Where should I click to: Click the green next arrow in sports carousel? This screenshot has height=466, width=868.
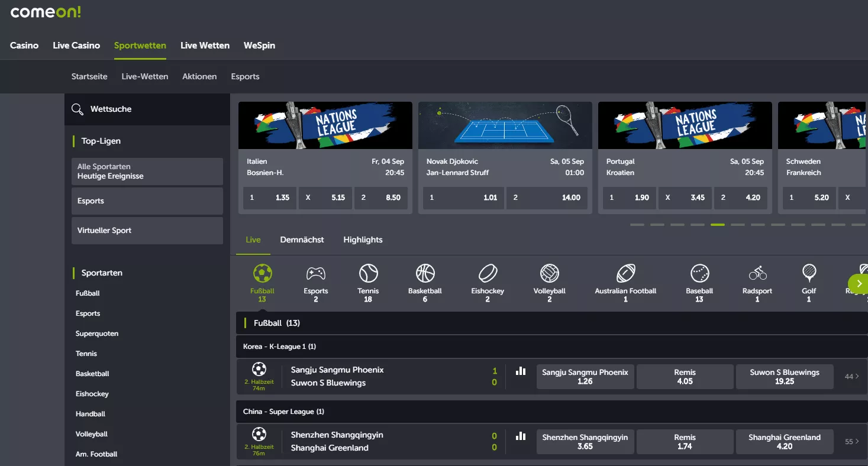click(858, 284)
